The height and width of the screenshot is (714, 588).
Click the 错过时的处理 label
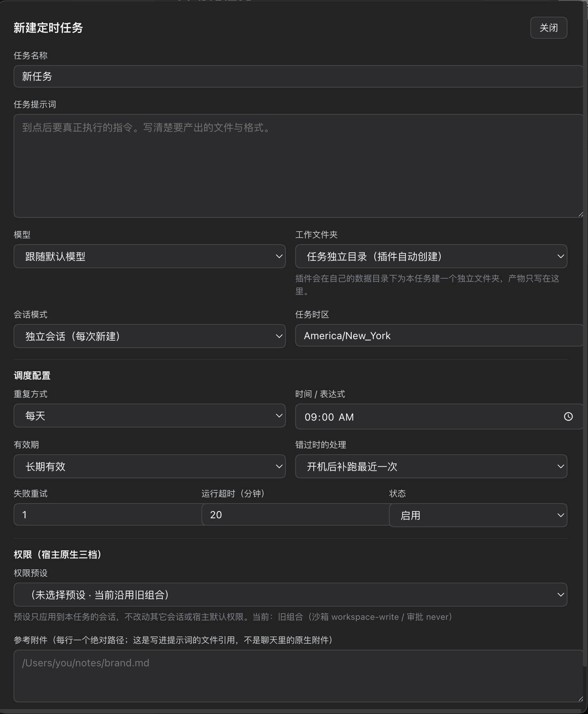(x=321, y=445)
